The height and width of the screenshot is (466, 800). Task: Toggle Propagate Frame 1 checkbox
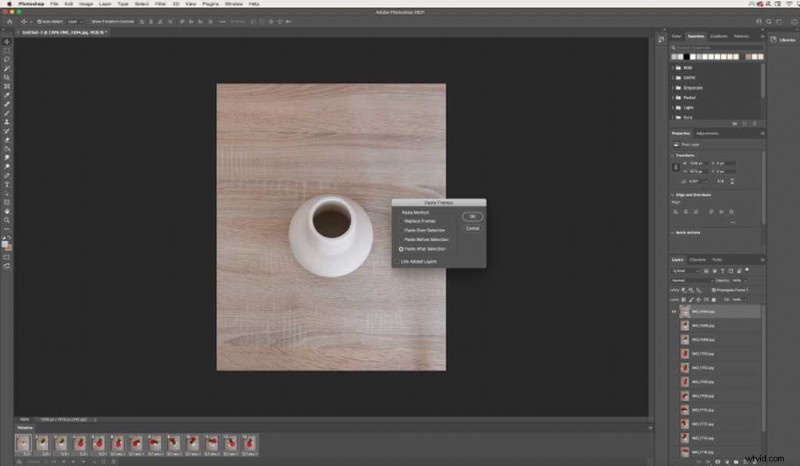pos(713,290)
